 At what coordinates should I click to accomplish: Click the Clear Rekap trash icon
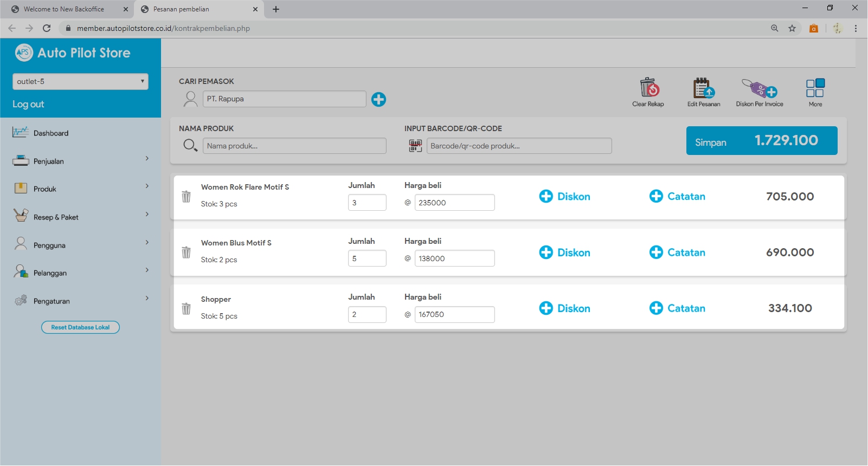[x=648, y=88]
